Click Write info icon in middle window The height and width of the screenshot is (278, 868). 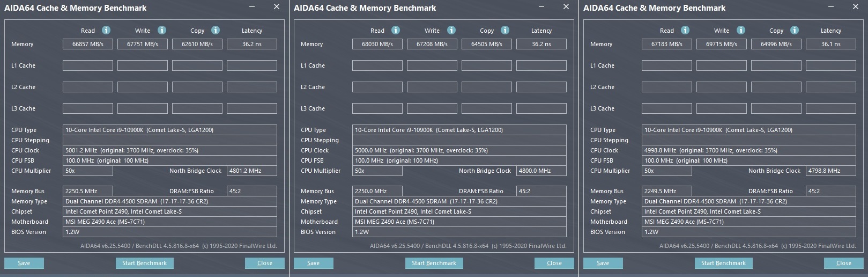click(x=451, y=30)
